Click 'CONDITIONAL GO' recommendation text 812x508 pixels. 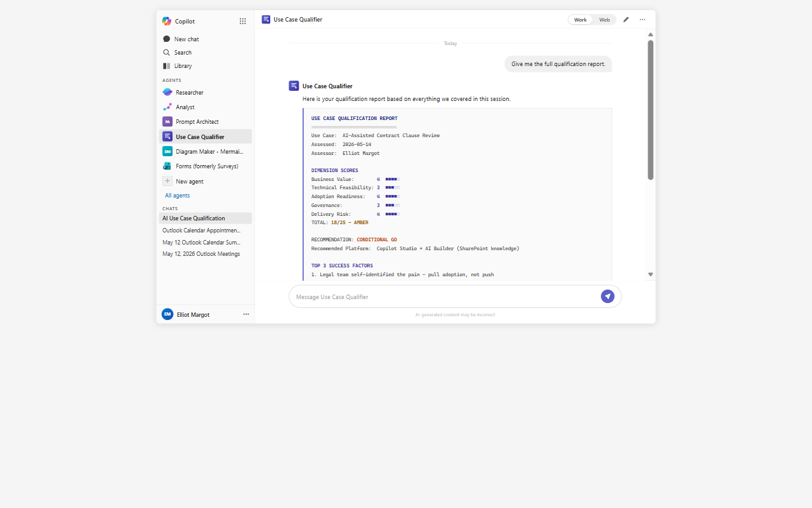point(377,240)
